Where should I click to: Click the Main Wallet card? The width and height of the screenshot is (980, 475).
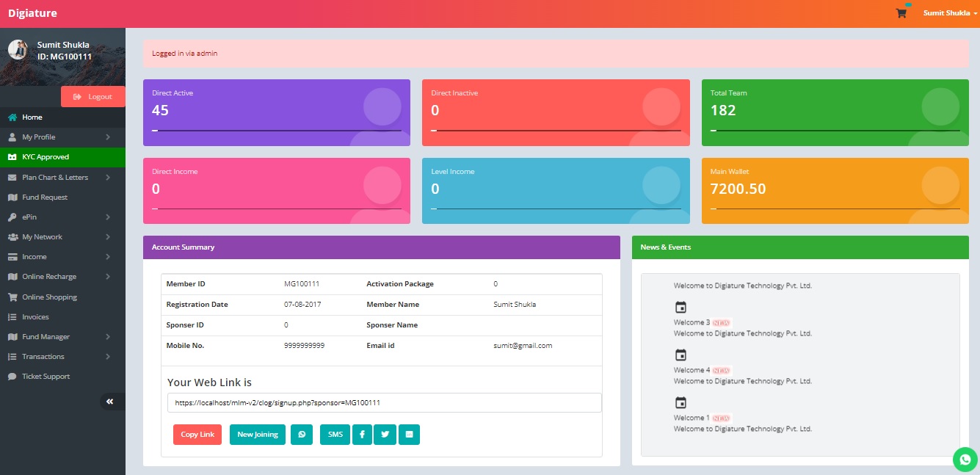click(x=835, y=191)
